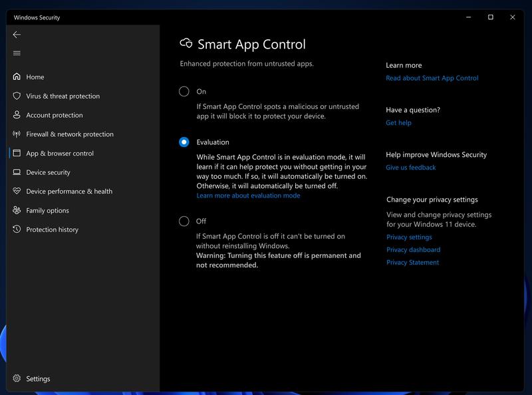The image size is (532, 395).
Task: Open App & browser control page
Action: (60, 154)
